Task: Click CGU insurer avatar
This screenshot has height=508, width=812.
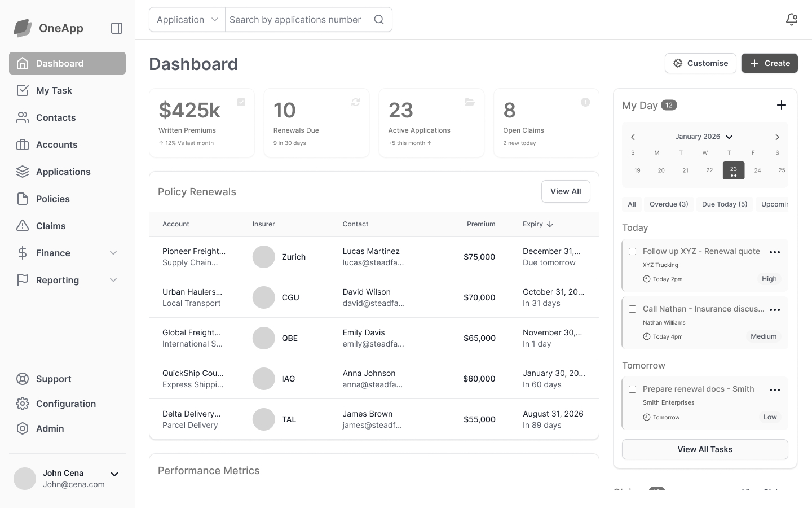Action: click(x=263, y=297)
